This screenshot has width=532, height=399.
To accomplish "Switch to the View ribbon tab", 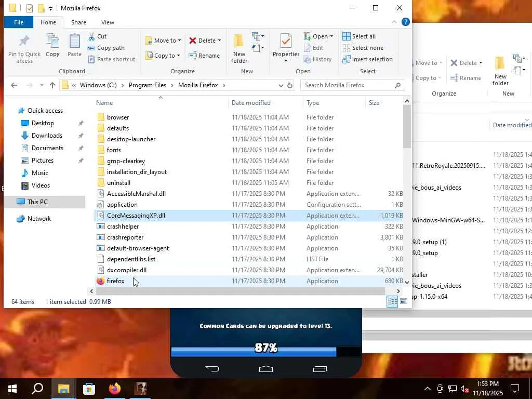I will [x=108, y=22].
